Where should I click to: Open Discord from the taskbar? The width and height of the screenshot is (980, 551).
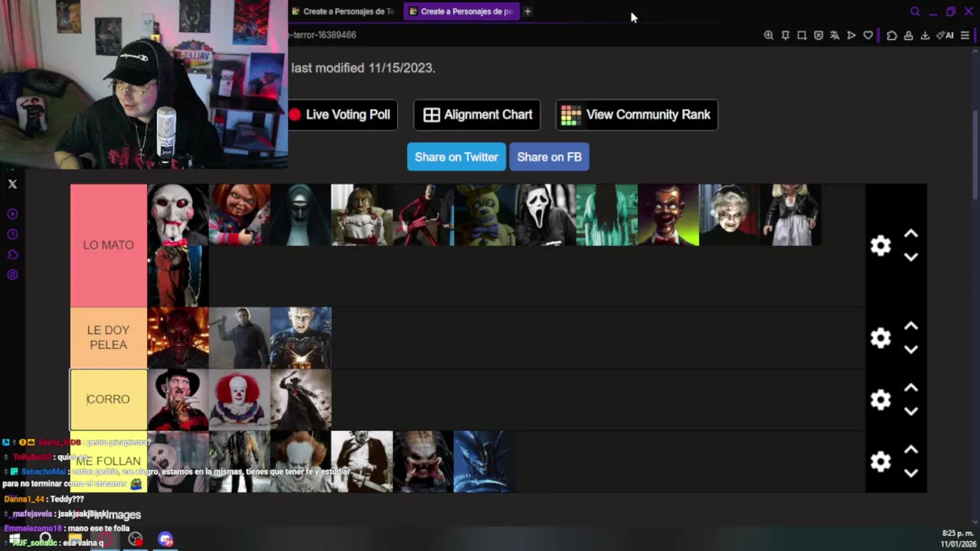(166, 540)
